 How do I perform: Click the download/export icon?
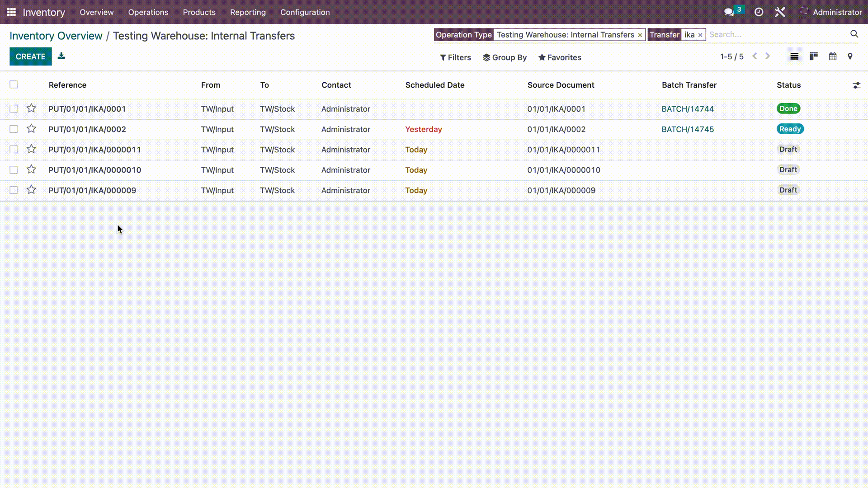click(x=61, y=56)
